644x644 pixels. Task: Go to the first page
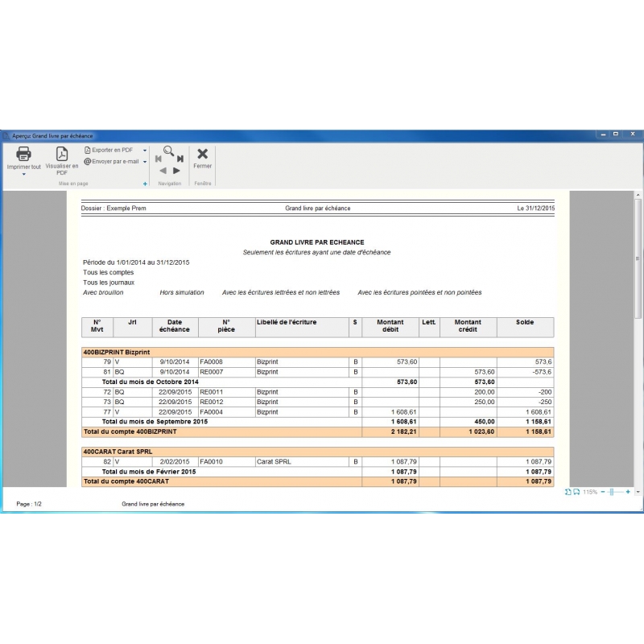(x=159, y=159)
